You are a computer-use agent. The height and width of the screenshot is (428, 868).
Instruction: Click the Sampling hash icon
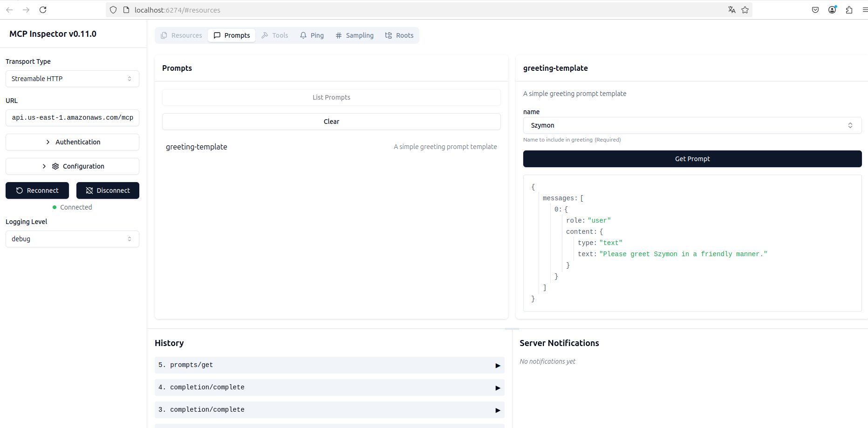pos(339,35)
